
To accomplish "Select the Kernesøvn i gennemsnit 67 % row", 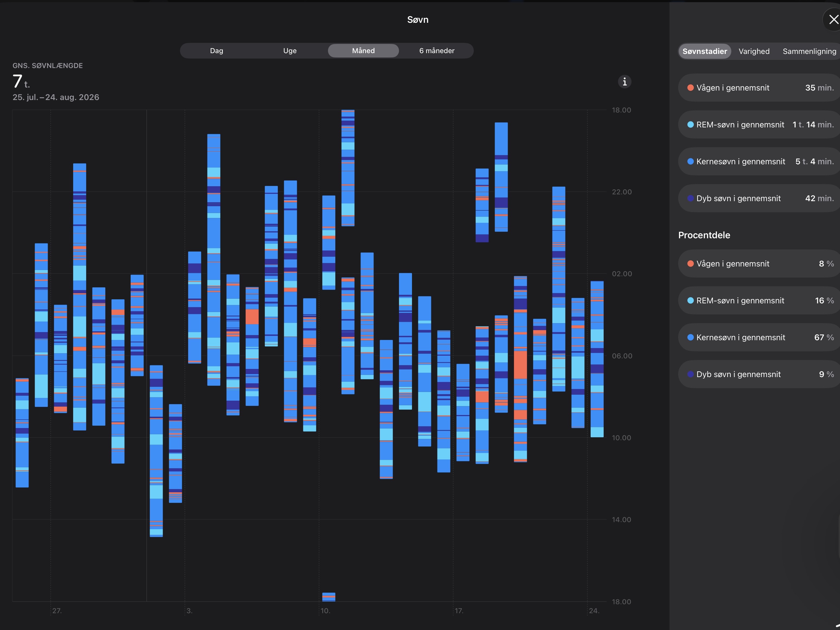I will tap(759, 337).
